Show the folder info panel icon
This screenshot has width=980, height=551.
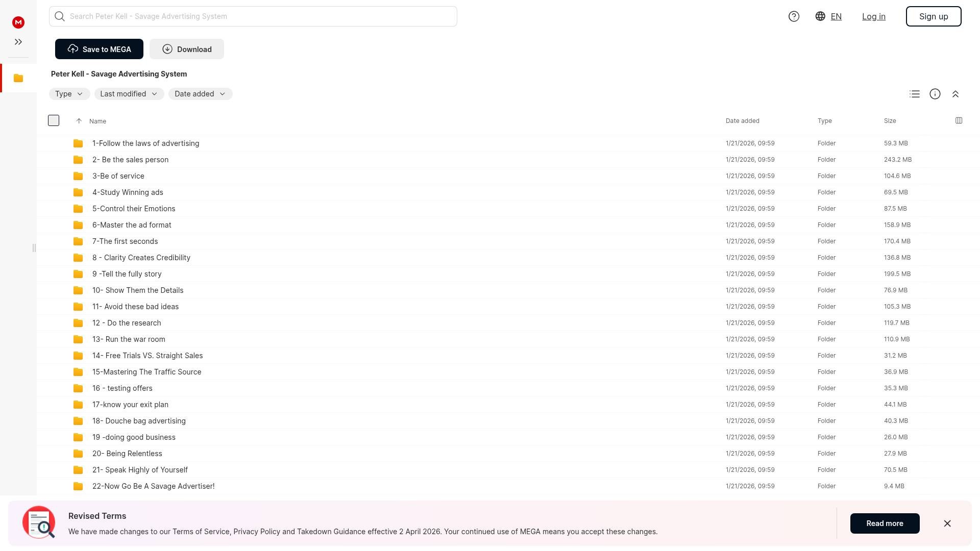935,94
